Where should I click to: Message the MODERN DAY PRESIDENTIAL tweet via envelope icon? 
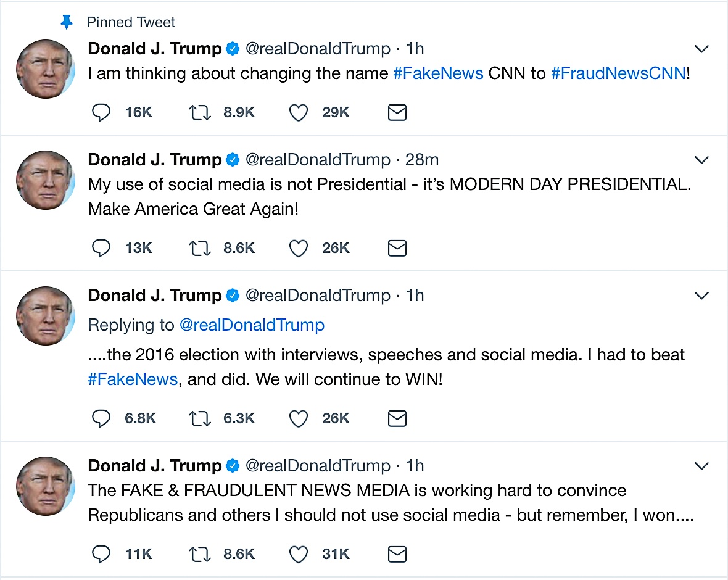pos(397,248)
